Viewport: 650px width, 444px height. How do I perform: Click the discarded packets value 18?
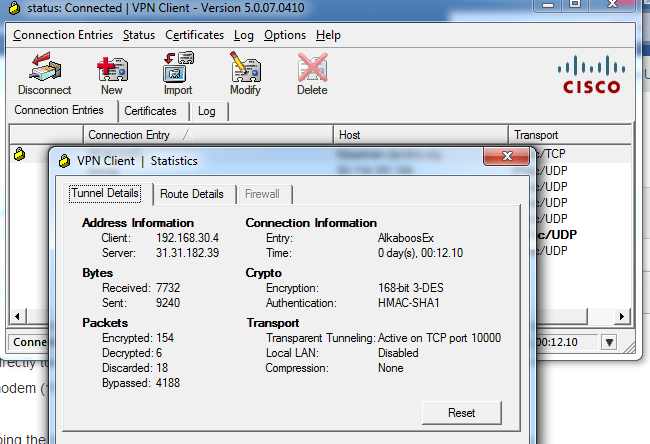(162, 368)
